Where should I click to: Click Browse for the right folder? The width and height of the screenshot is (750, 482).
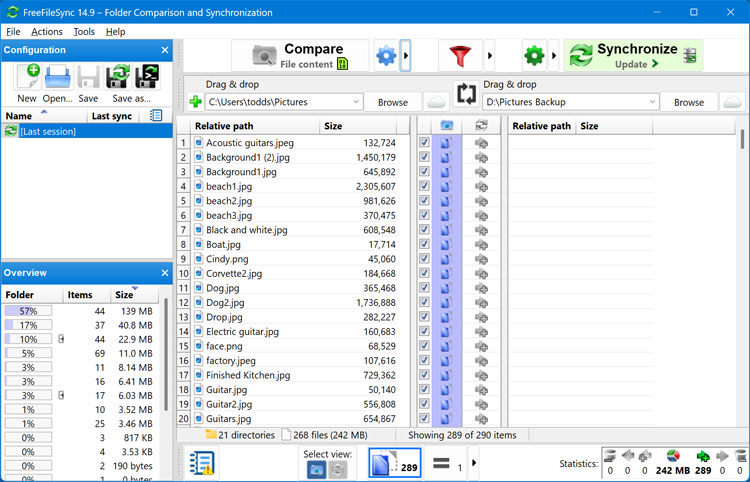(x=689, y=102)
